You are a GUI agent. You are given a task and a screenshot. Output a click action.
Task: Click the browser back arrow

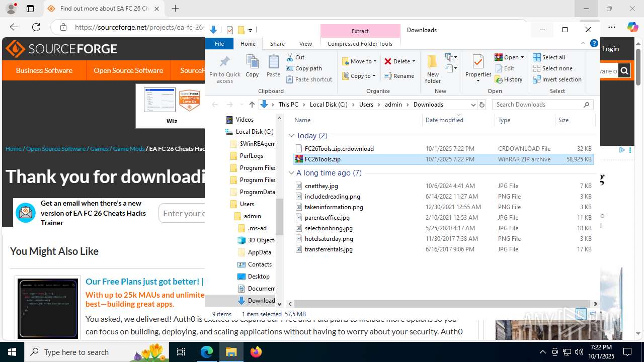click(x=14, y=27)
